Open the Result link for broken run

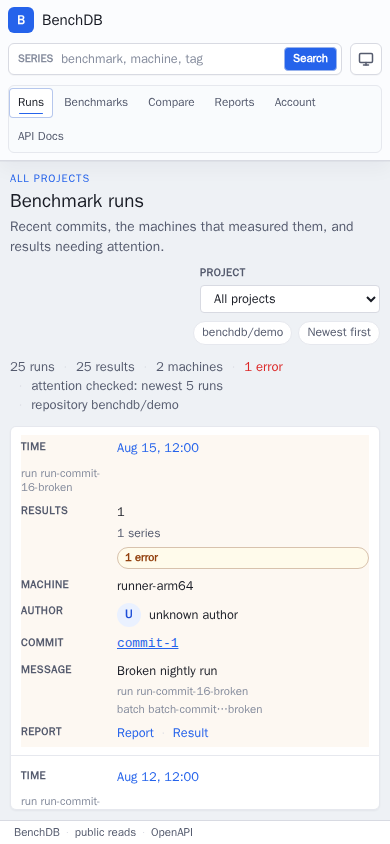click(190, 733)
